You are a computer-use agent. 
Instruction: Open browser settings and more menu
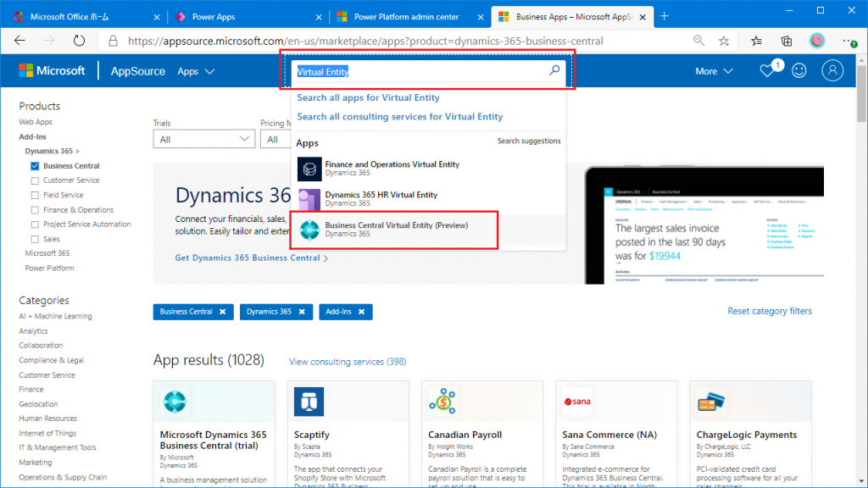coord(849,41)
